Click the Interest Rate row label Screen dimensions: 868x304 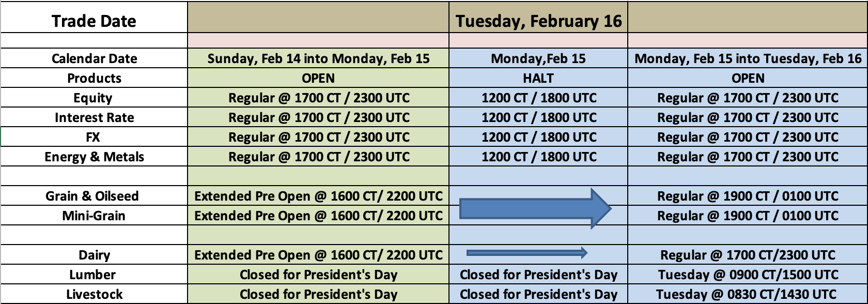(x=94, y=117)
